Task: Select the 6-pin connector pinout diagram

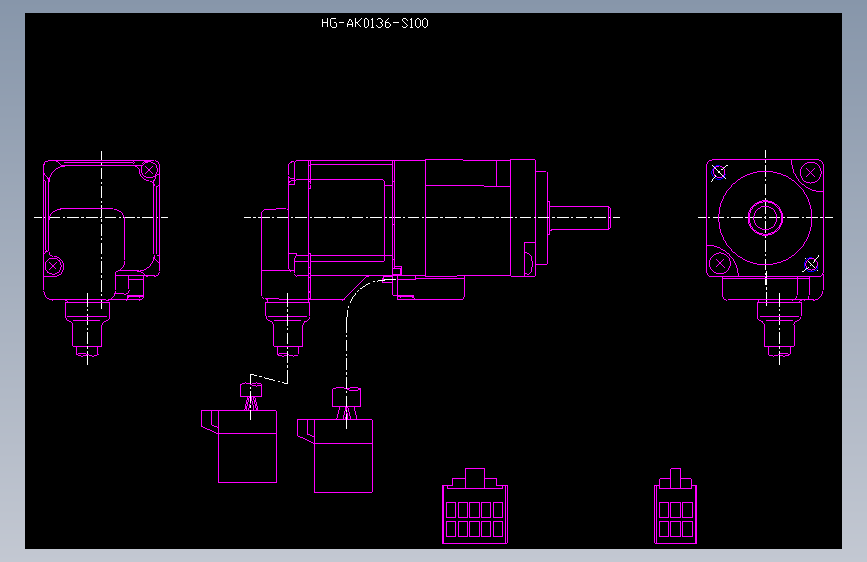Action: click(x=675, y=506)
